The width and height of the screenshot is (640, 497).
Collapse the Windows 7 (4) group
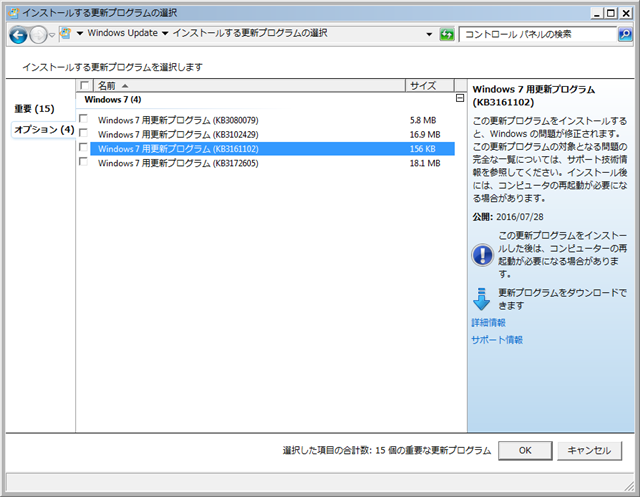tap(460, 98)
